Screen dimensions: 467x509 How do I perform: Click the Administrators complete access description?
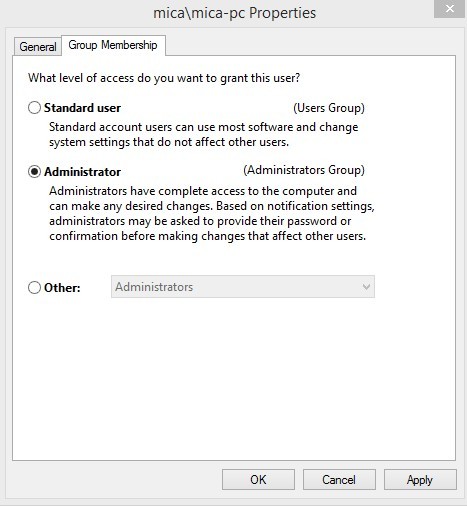click(x=212, y=214)
